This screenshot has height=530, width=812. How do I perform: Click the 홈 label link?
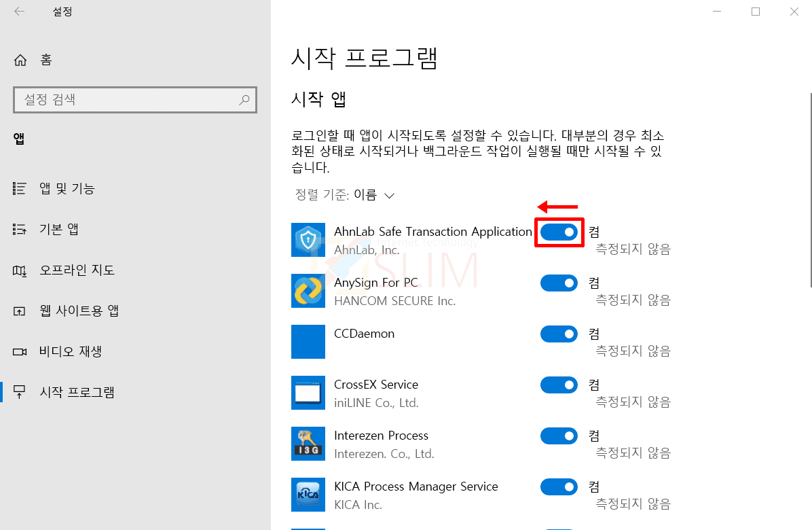point(46,60)
